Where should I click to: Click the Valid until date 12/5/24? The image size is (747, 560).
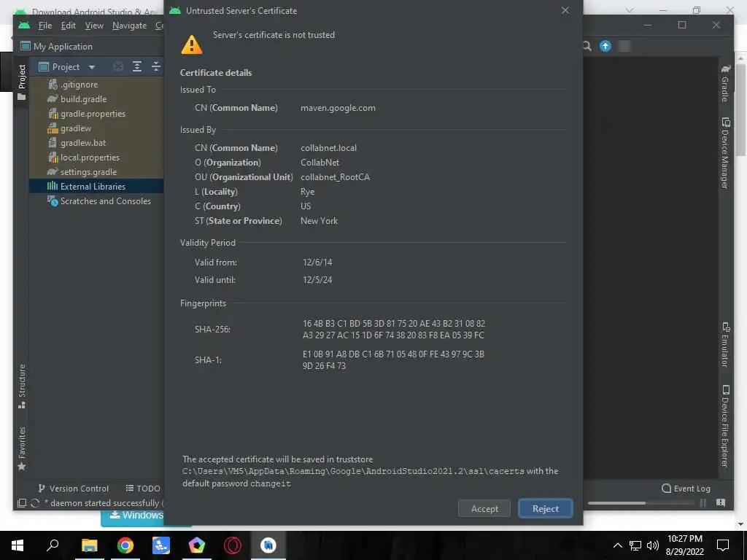317,279
